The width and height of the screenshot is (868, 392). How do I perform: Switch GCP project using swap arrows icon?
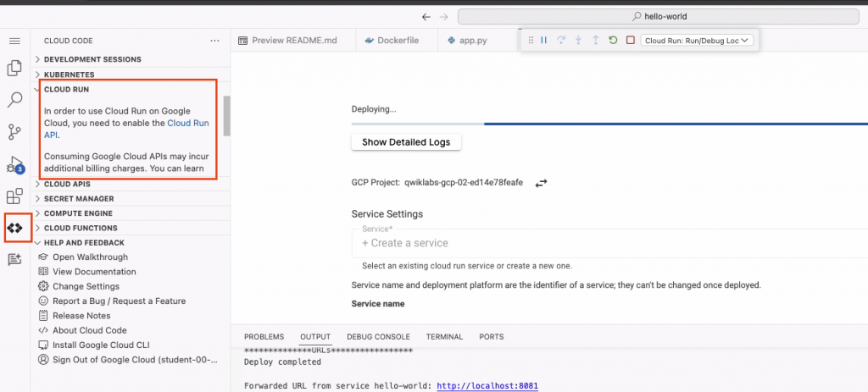point(542,182)
